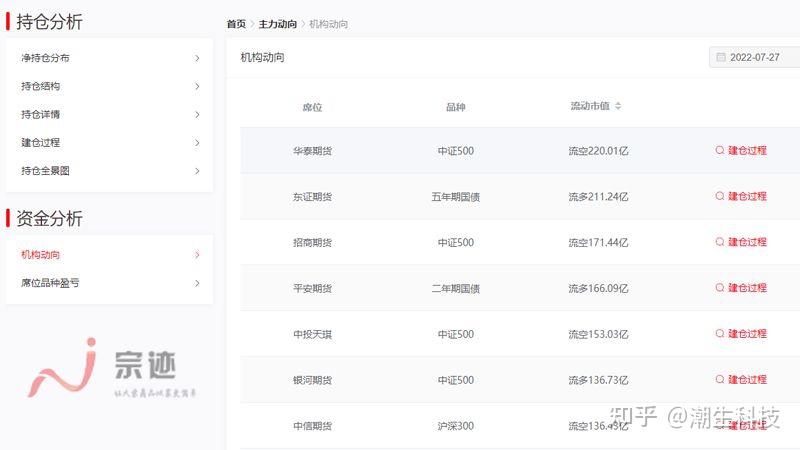The image size is (800, 450).
Task: Open 持仓结构 in the sidebar
Action: tap(40, 86)
